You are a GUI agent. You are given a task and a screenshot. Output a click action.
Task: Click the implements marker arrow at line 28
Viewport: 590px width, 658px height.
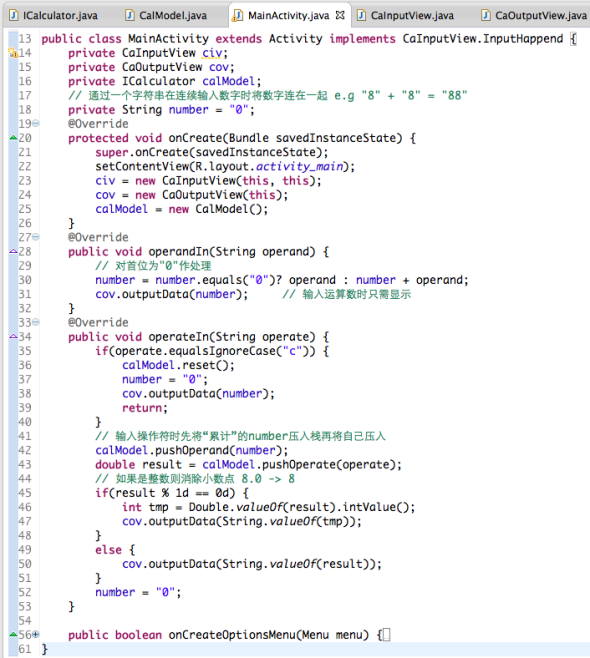point(13,251)
